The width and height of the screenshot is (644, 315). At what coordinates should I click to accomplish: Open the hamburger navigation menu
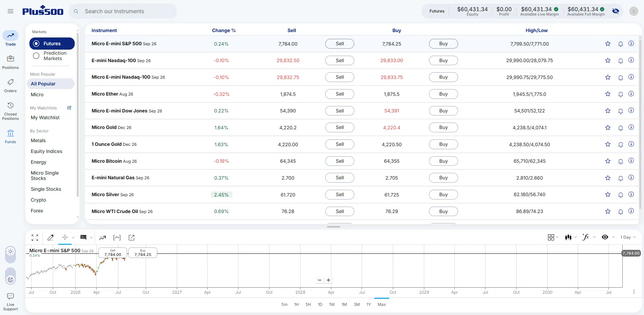click(10, 11)
